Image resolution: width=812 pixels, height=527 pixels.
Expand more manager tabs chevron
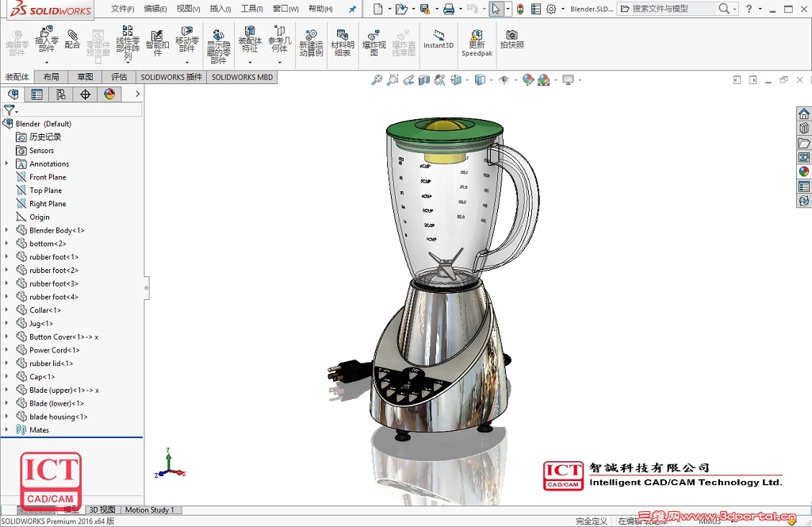(137, 94)
